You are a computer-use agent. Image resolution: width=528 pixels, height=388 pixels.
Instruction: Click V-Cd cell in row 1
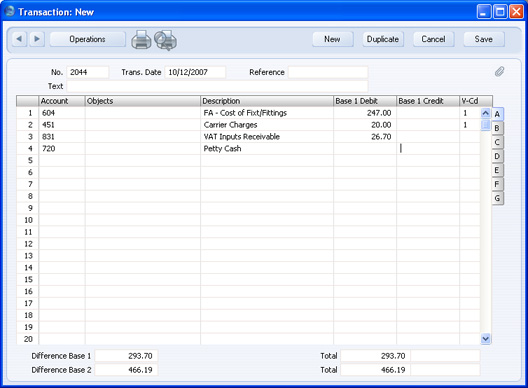(x=470, y=113)
